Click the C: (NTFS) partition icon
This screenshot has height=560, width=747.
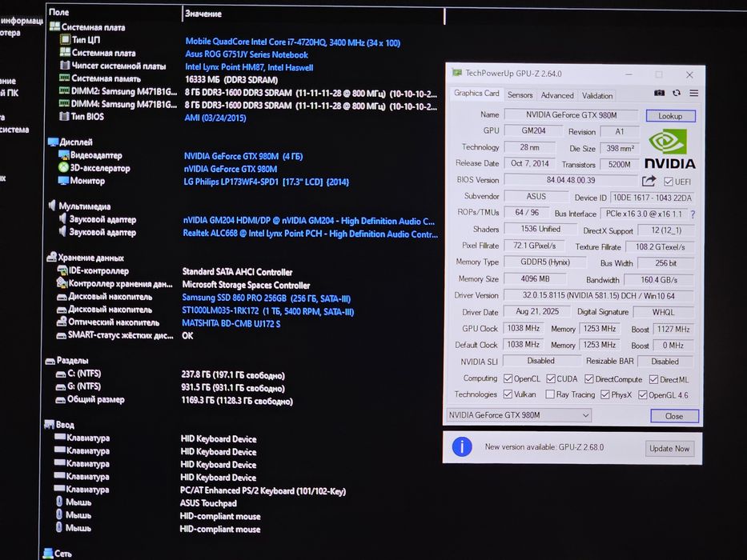[61, 374]
